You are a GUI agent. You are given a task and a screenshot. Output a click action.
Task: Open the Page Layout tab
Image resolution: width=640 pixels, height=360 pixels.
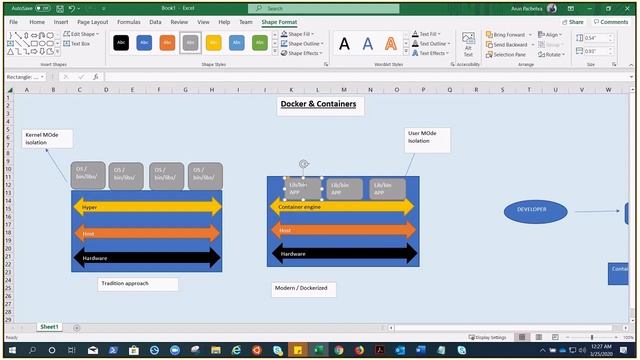tap(93, 22)
